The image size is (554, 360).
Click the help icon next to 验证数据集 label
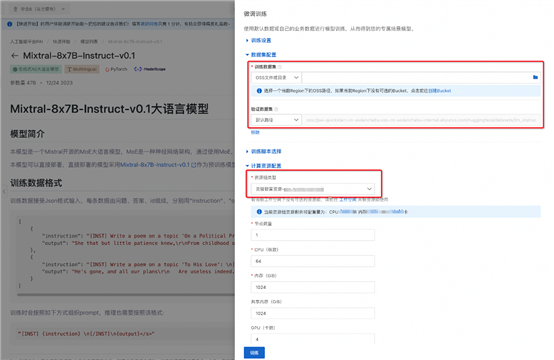pos(276,109)
